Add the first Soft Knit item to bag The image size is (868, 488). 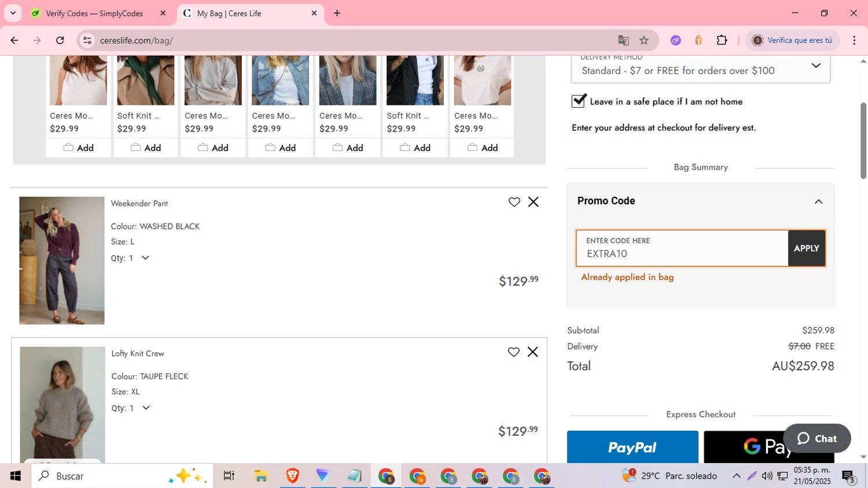146,148
